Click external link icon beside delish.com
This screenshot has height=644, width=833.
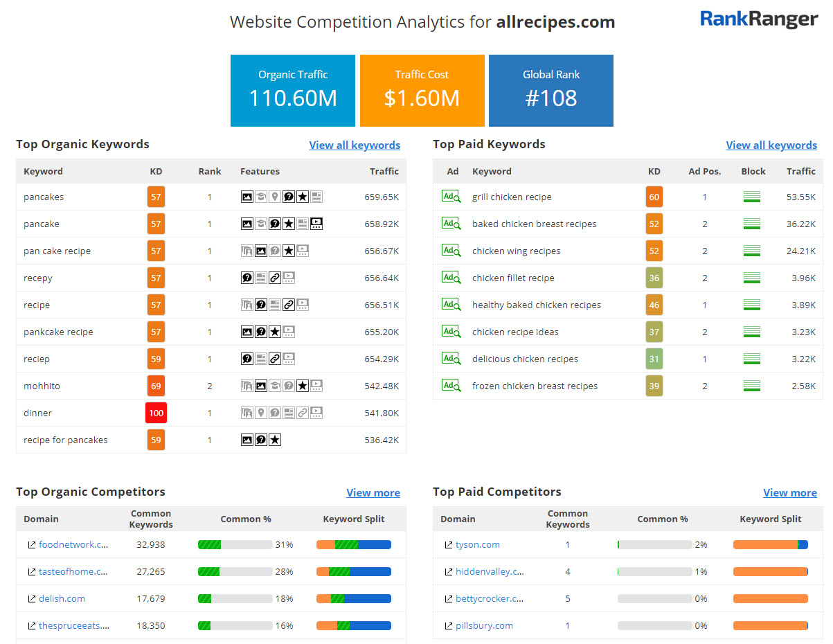coord(32,599)
